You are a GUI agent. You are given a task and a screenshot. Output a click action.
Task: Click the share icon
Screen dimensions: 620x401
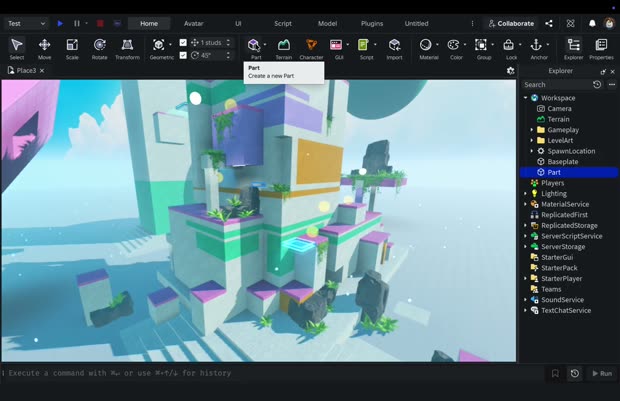[549, 23]
